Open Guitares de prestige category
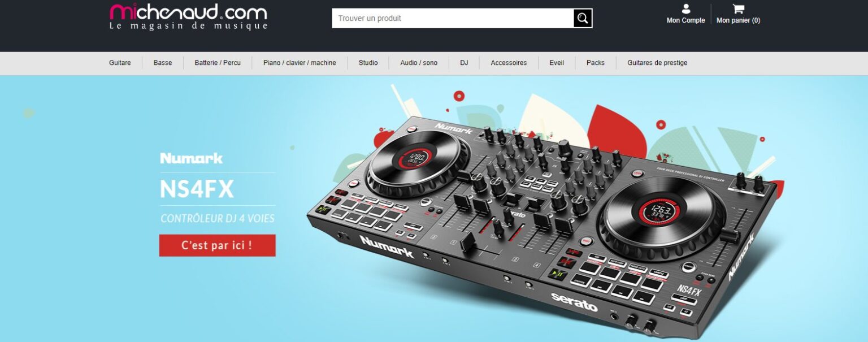 click(657, 63)
